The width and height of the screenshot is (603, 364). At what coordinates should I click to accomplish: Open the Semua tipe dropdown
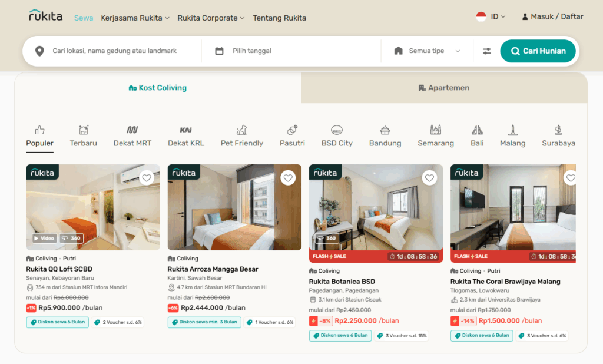pos(427,51)
